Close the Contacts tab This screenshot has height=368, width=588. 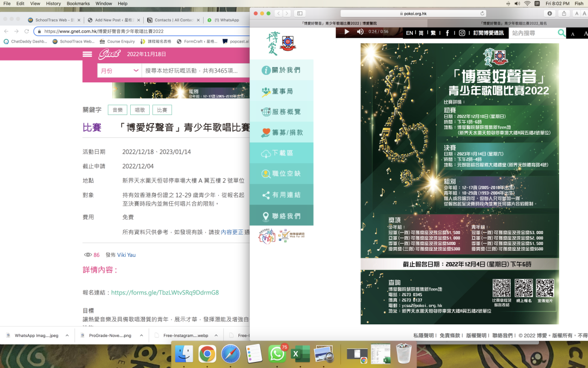[x=198, y=20]
